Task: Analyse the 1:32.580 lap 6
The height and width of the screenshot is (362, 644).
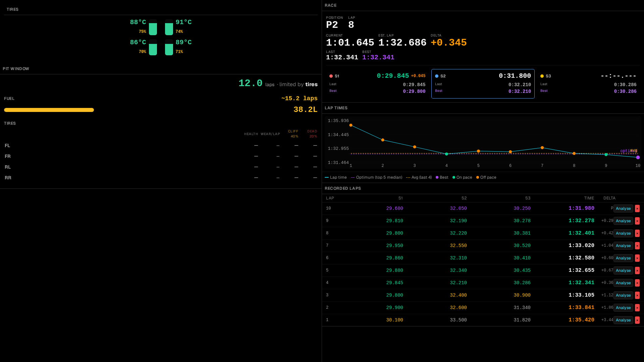Action: [623, 258]
